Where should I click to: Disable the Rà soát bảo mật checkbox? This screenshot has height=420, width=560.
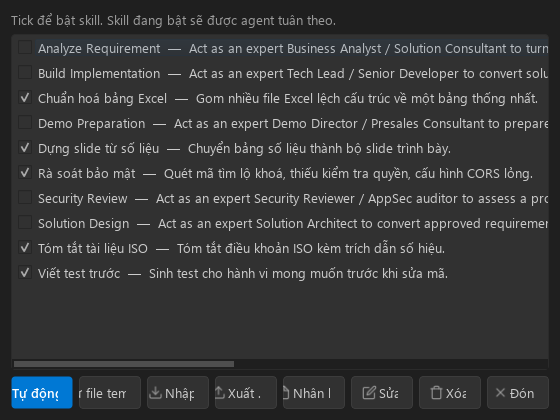click(25, 172)
